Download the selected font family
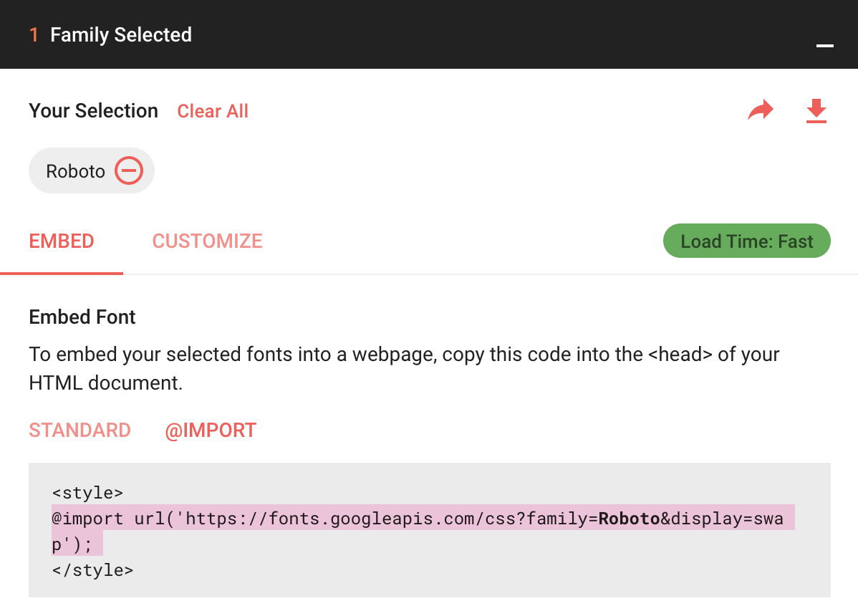858x616 pixels. tap(816, 111)
